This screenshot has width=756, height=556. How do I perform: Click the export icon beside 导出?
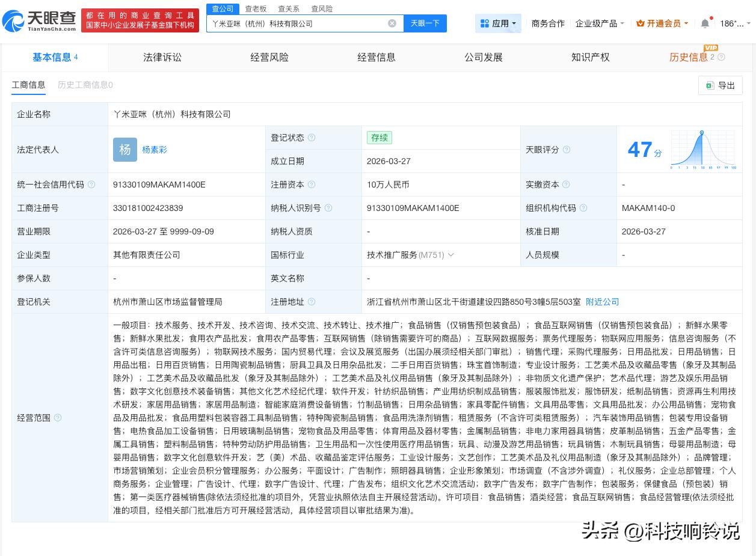[x=710, y=85]
